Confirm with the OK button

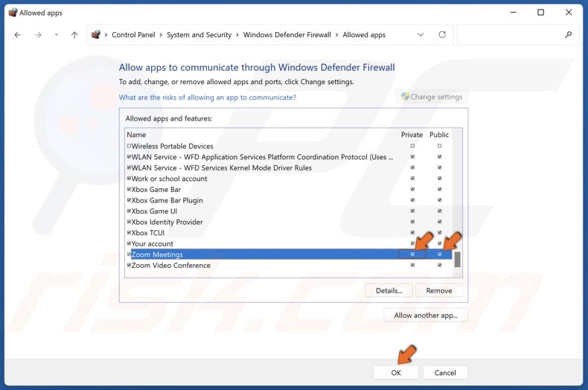pos(396,372)
